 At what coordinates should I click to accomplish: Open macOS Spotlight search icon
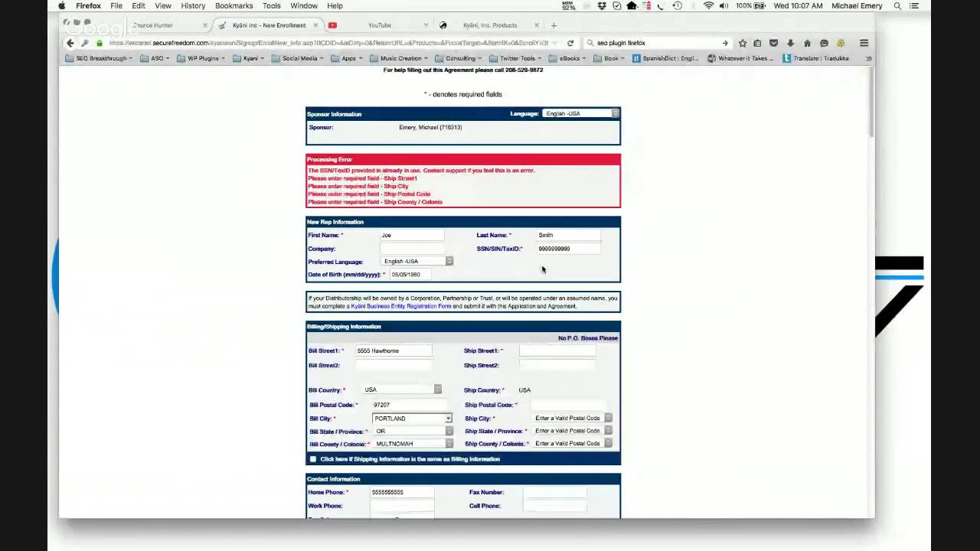coord(897,5)
